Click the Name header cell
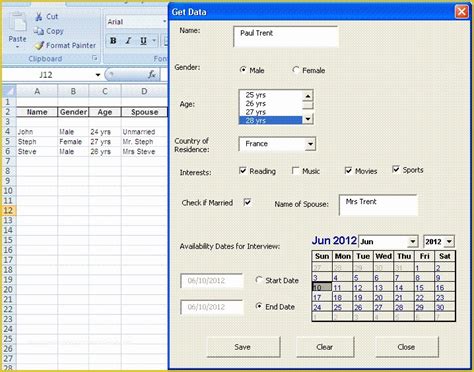Screen dimensions: 474x372 37,112
